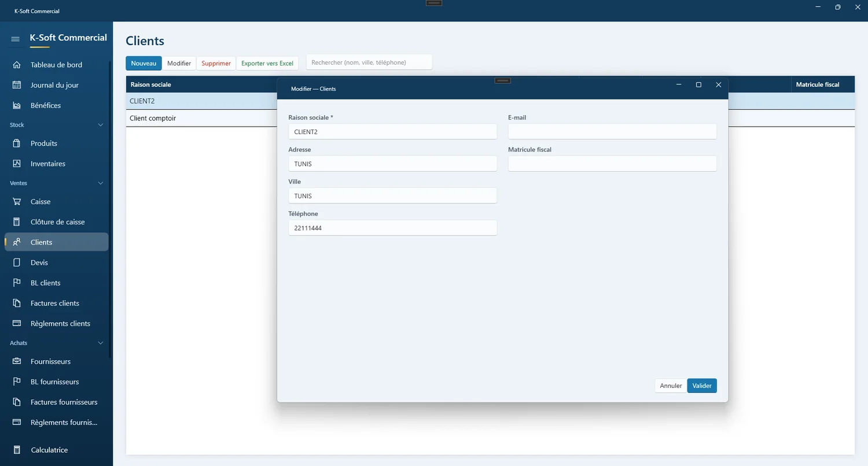This screenshot has width=868, height=466.
Task: Sort by Matricule fiscal column header
Action: click(818, 84)
